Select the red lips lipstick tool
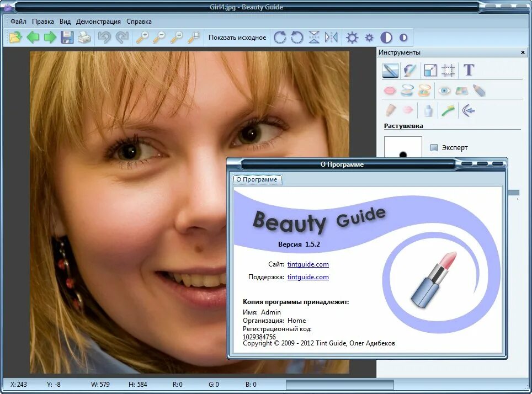This screenshot has height=394, width=532. pyautogui.click(x=390, y=90)
